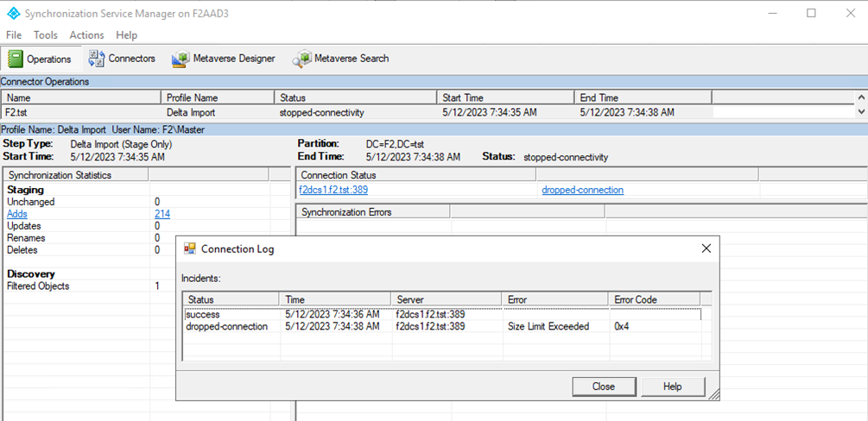Click Time column header in Connection Log
This screenshot has width=868, height=421.
(335, 299)
